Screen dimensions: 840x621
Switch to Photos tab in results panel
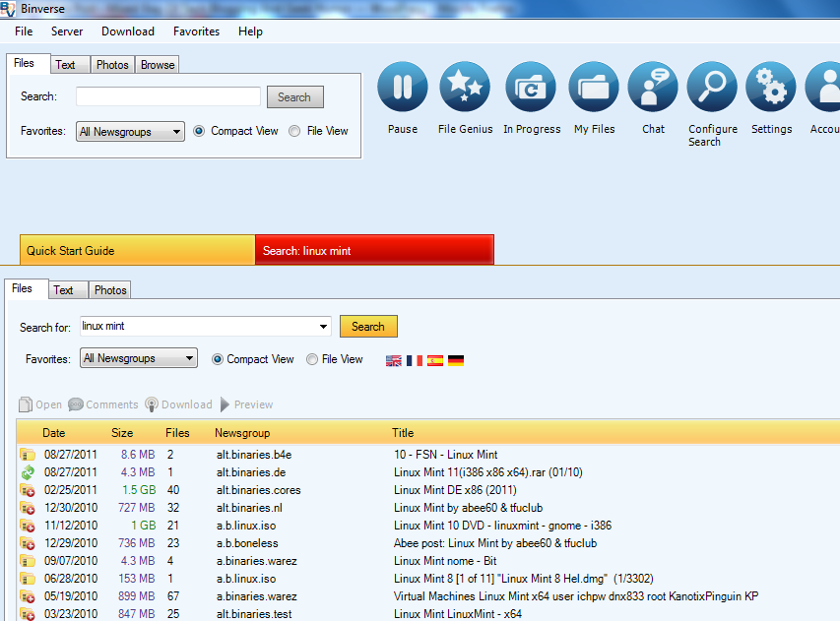[110, 290]
